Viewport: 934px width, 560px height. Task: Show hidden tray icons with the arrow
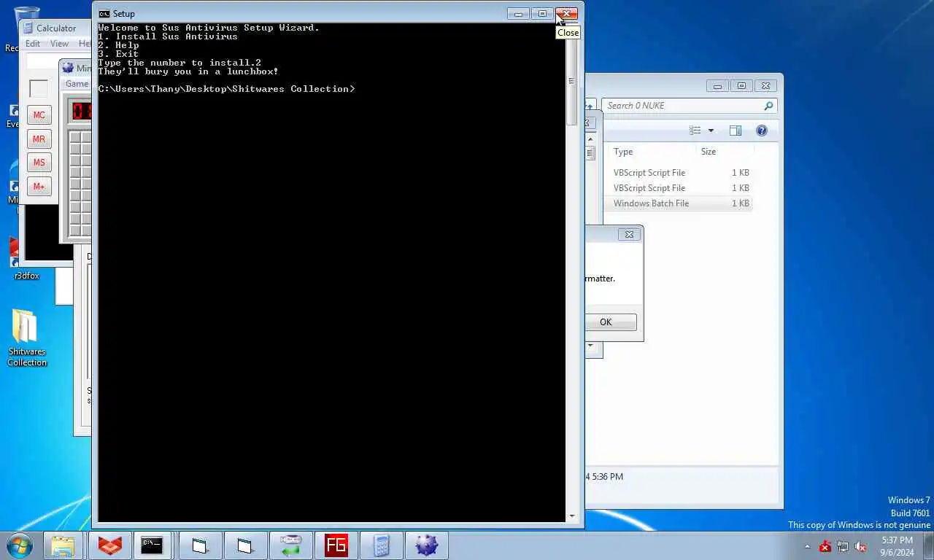click(x=807, y=546)
